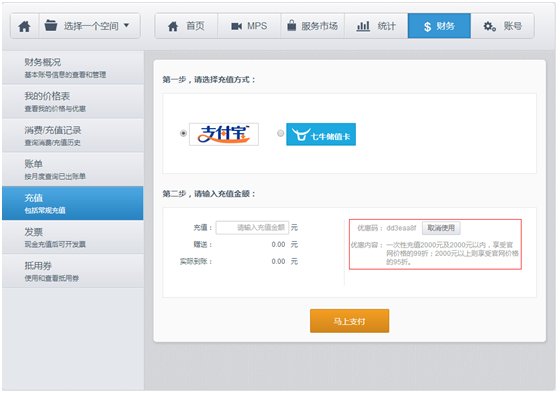Click the shopping bag icon for 服务市场
Image resolution: width=558 pixels, height=393 pixels.
pos(291,25)
